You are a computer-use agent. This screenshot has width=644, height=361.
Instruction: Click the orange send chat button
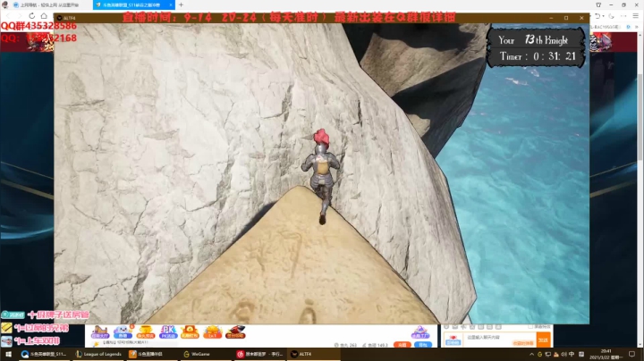(x=544, y=340)
